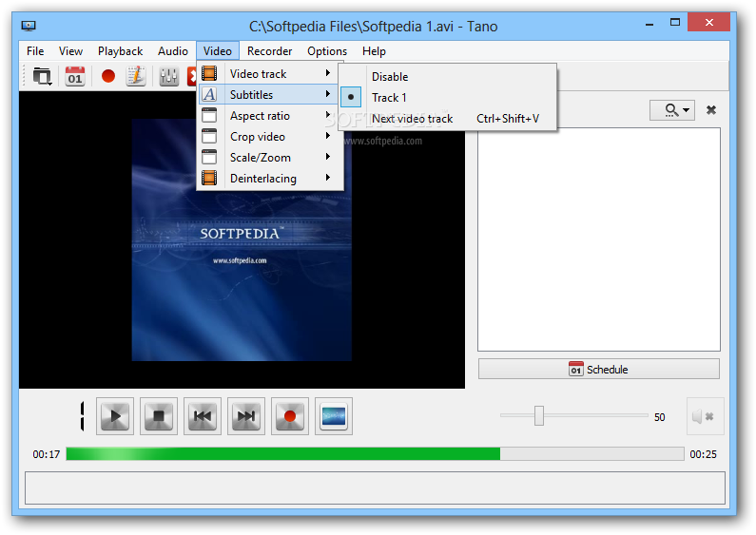Viewport: 756px width, 535px height.
Task: Click the Scale/Zoom menu label
Action: click(x=261, y=158)
